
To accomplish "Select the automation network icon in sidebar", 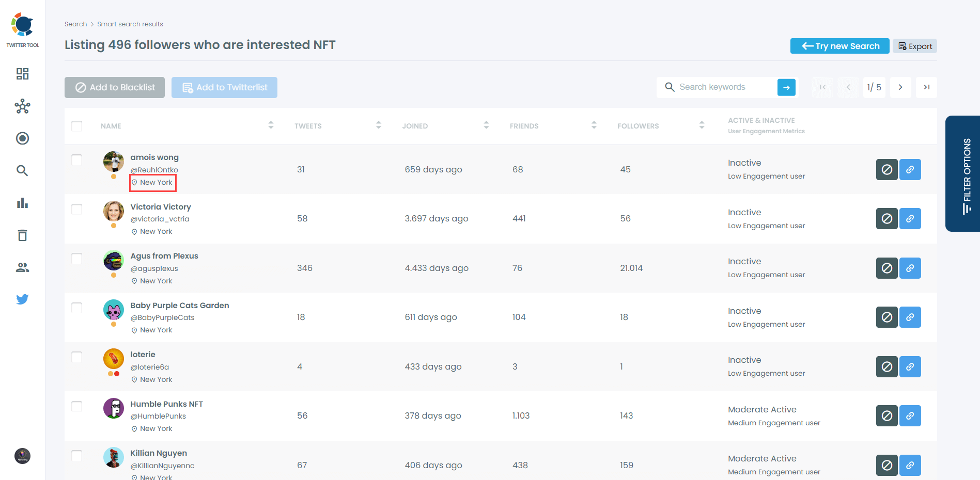I will (x=22, y=106).
